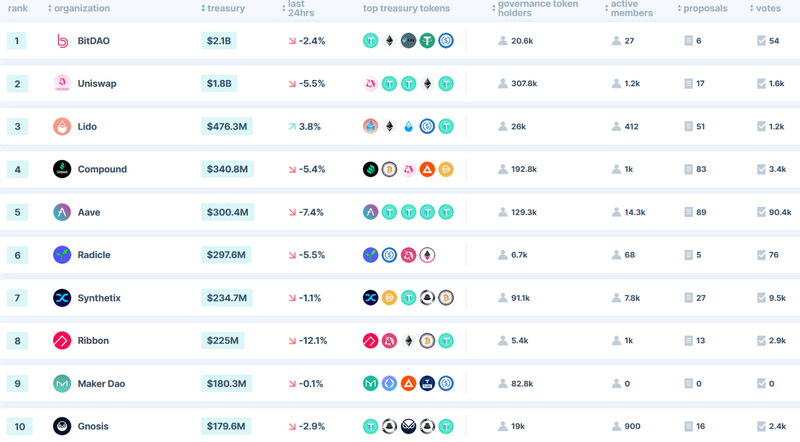Select the Compound logo icon
The height and width of the screenshot is (442, 800).
pos(62,169)
